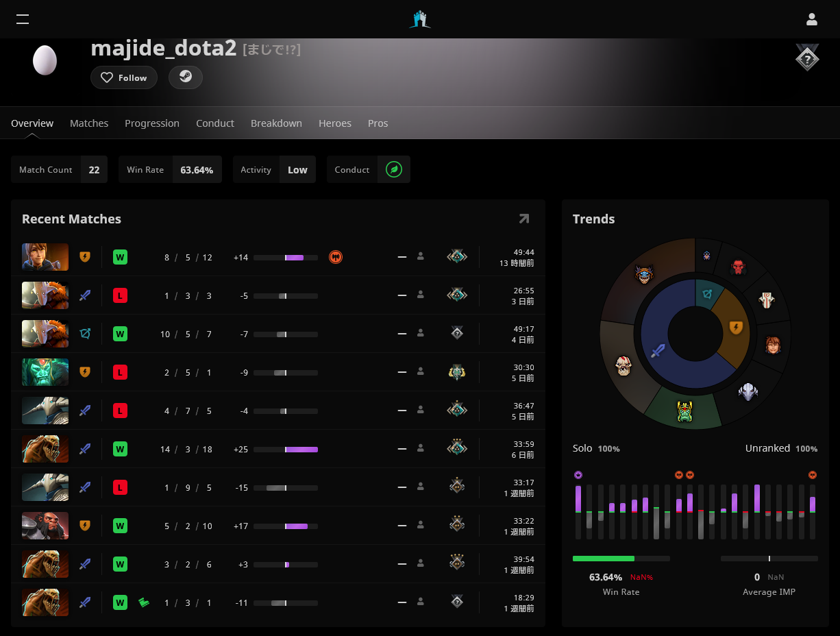The image size is (840, 636).
Task: Open the hamburger navigation menu
Action: [x=23, y=19]
